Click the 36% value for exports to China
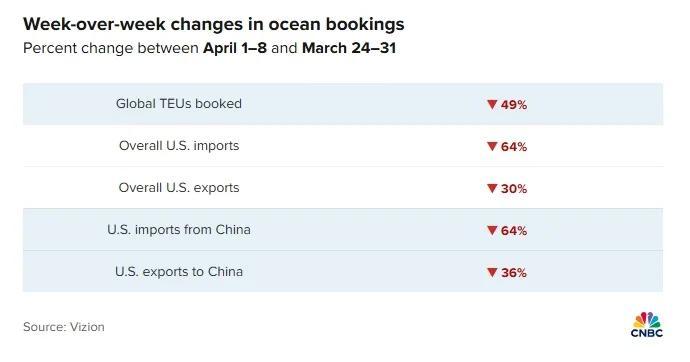Screen dimensions: 690x362 514,273
